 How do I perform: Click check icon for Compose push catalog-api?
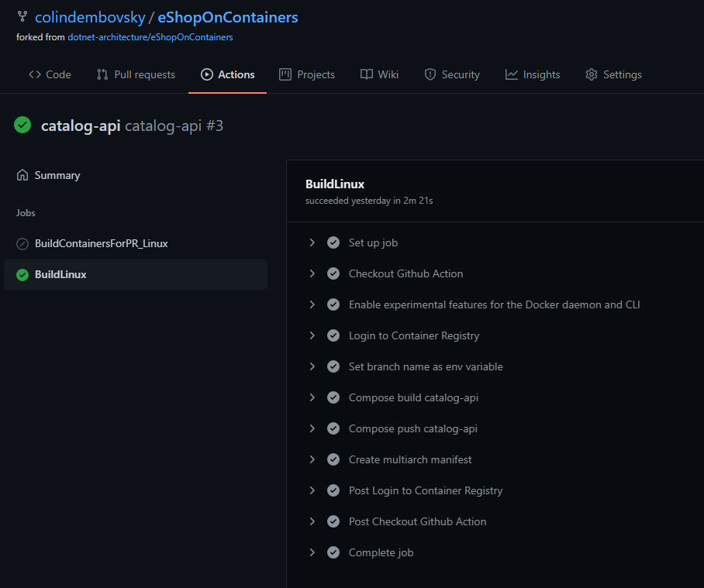(333, 428)
